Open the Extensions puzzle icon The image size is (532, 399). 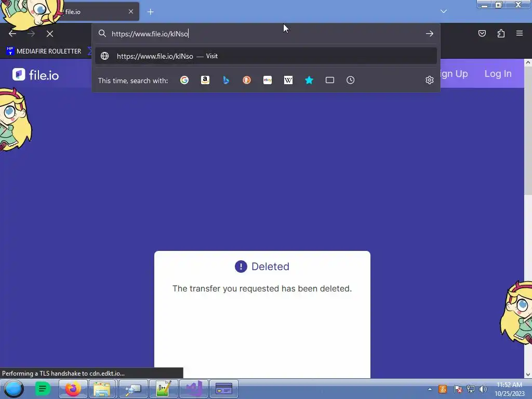click(x=501, y=33)
